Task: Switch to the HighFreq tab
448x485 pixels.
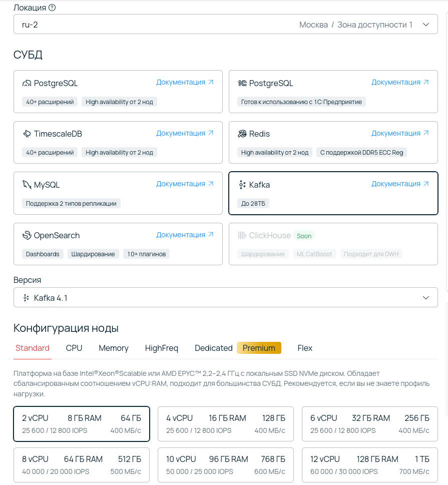Action: click(x=162, y=348)
